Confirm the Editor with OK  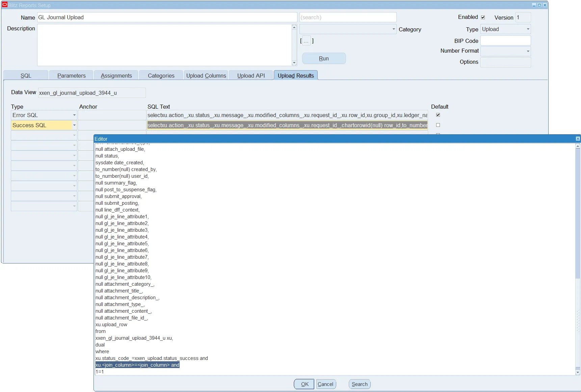tap(305, 384)
